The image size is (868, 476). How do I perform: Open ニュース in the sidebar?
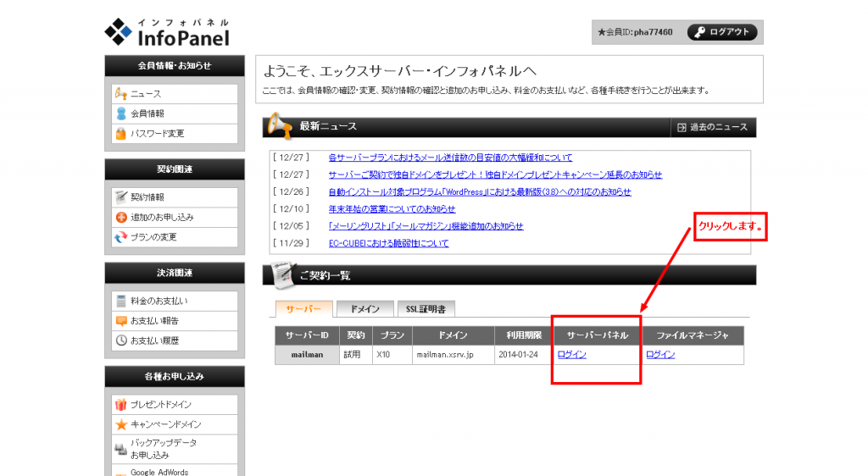[x=175, y=93]
